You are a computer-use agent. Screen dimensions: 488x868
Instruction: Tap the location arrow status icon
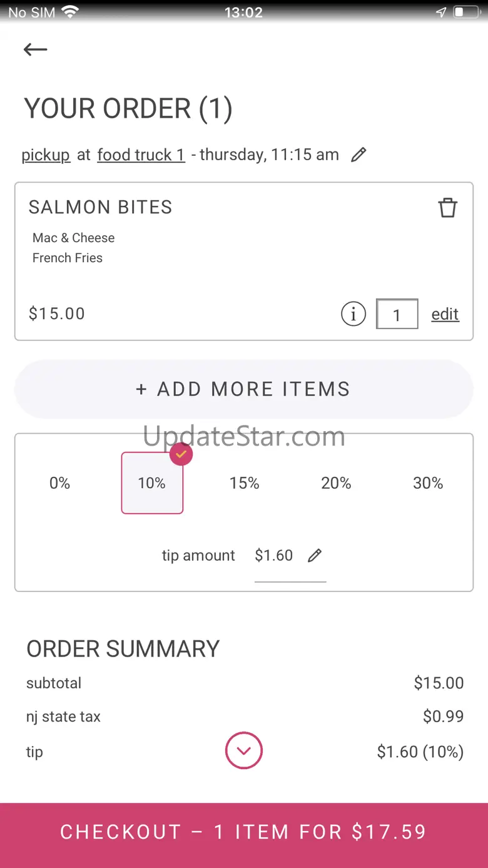coord(441,13)
